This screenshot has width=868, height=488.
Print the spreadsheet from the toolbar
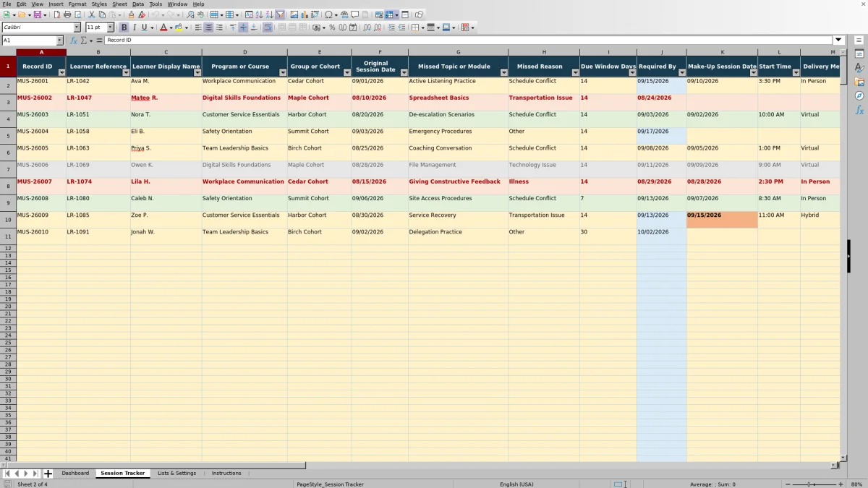click(67, 14)
